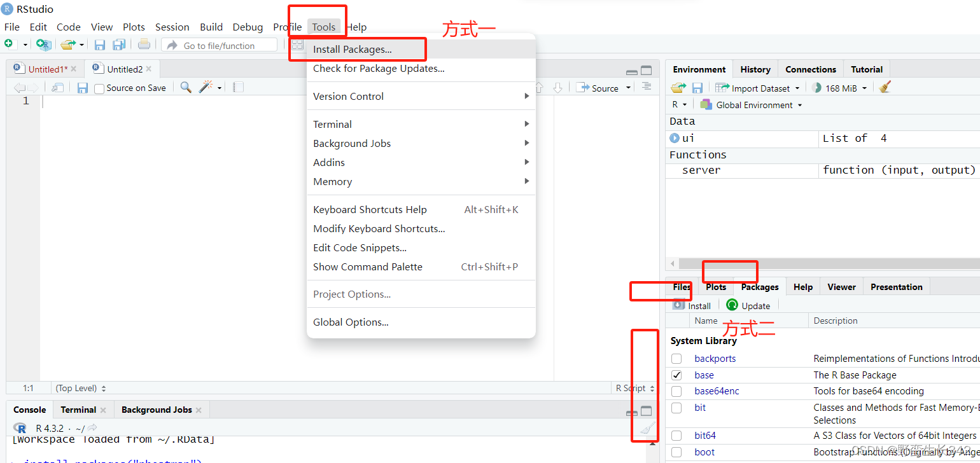The height and width of the screenshot is (463, 980).
Task: Click the clear console broom icon
Action: (647, 428)
